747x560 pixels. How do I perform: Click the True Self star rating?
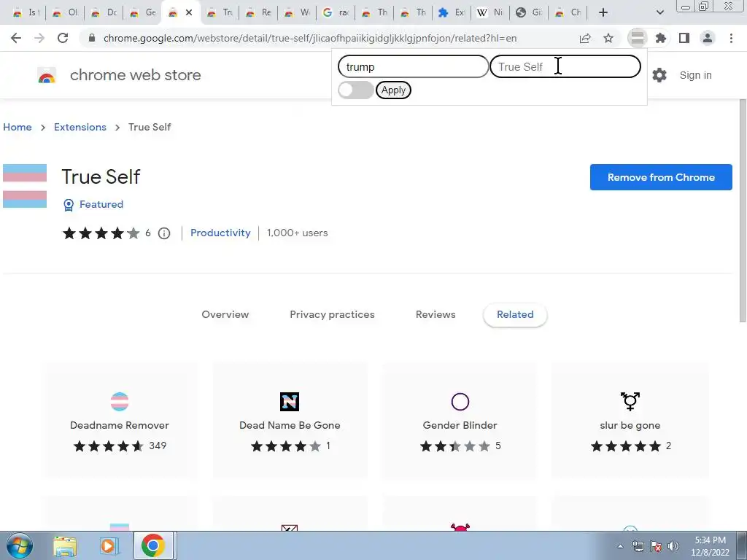pyautogui.click(x=101, y=233)
